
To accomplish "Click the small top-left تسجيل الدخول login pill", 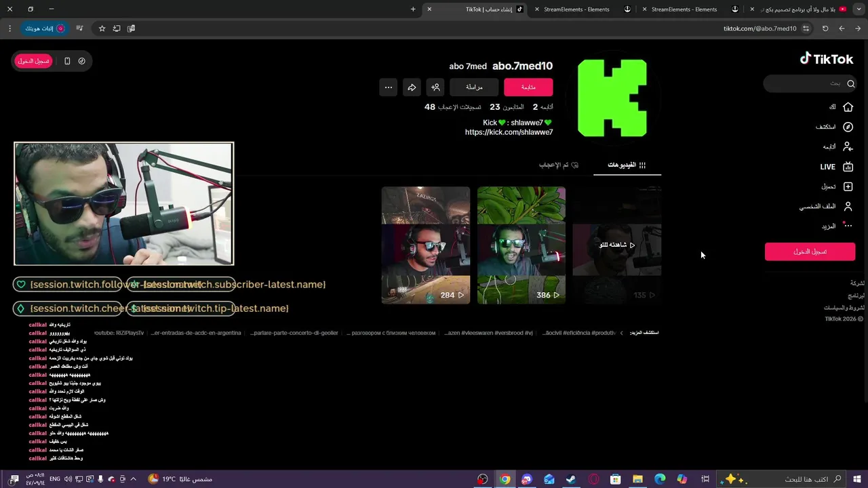I will (33, 61).
